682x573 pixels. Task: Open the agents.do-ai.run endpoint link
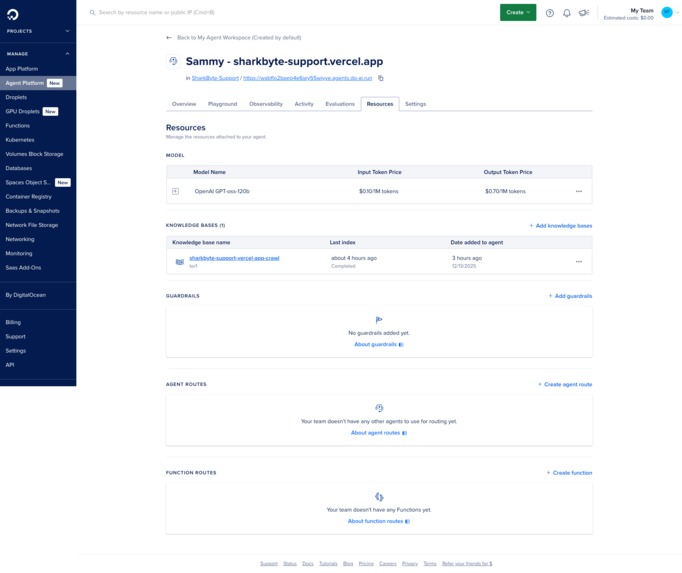point(308,78)
